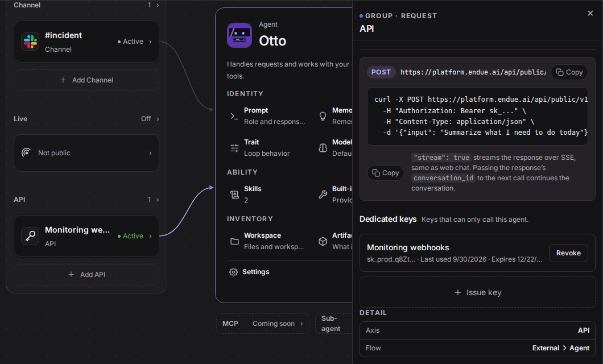The height and width of the screenshot is (364, 603).
Task: Click Otto agent robot avatar
Action: click(x=239, y=35)
